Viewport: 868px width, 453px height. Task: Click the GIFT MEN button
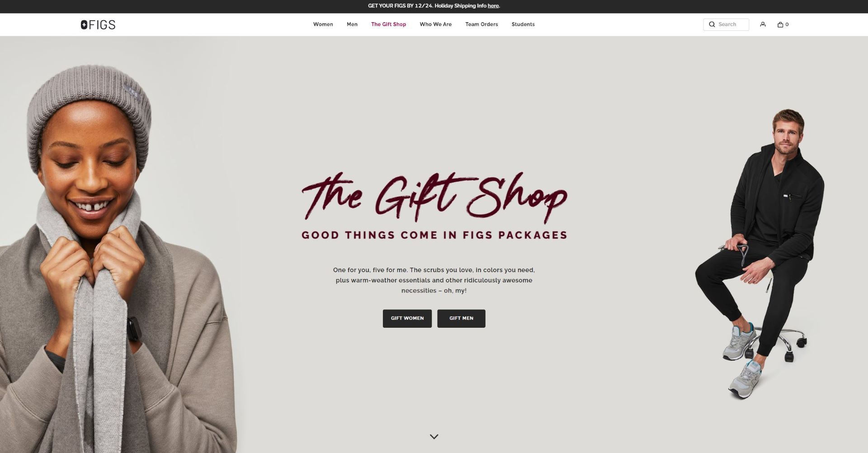tap(461, 318)
